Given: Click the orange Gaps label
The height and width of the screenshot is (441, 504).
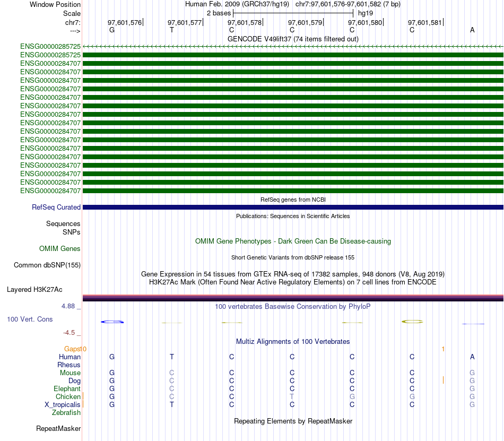Looking at the screenshot, I should (73, 349).
